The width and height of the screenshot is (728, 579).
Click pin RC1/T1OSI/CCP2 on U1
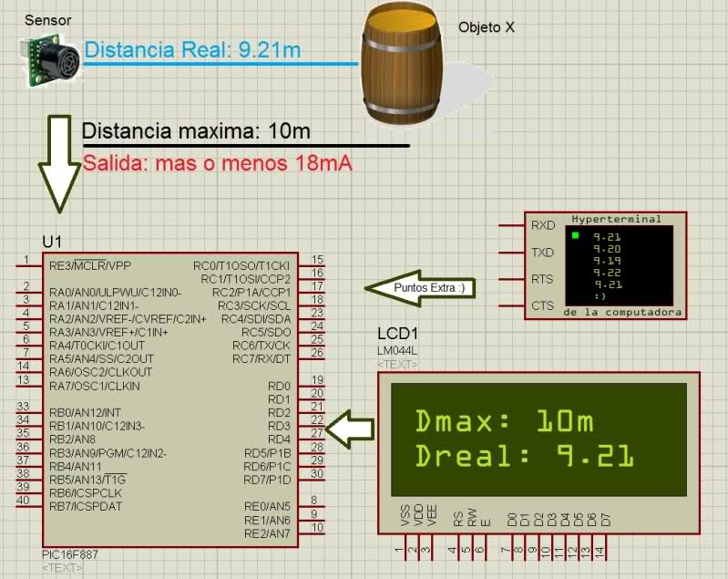(x=245, y=279)
